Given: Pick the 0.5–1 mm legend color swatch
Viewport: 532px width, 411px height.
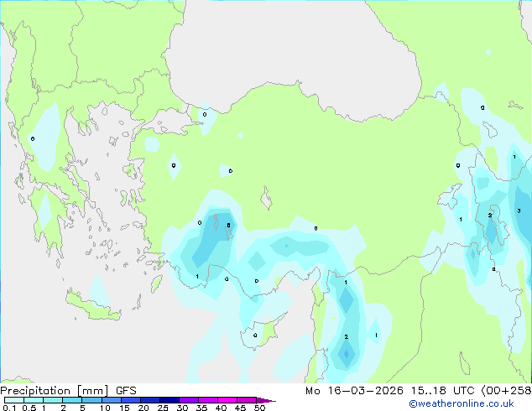Looking at the screenshot, I should click(34, 400).
